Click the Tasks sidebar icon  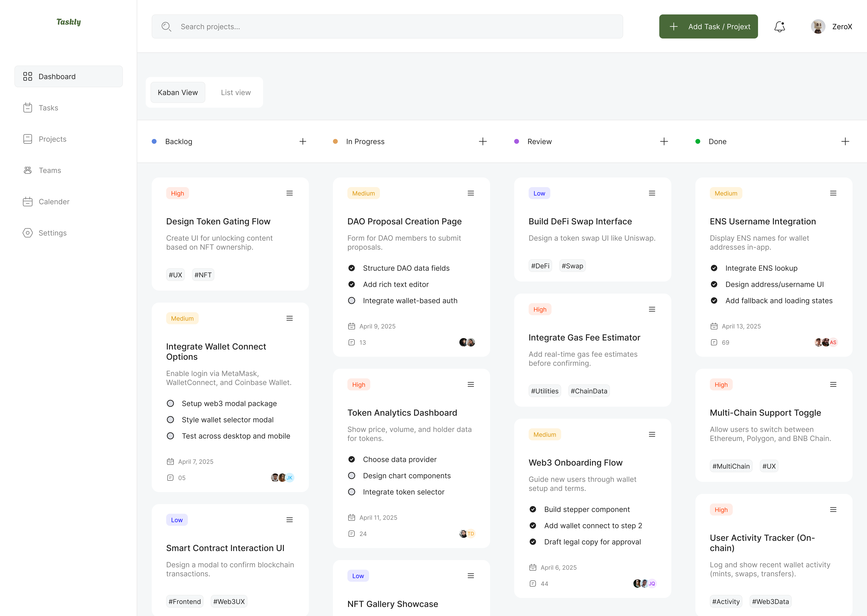(x=28, y=108)
